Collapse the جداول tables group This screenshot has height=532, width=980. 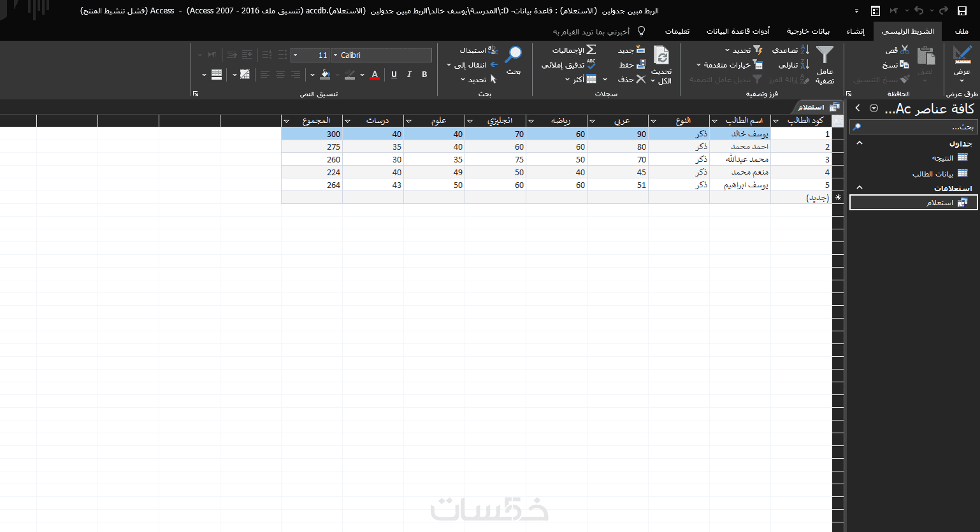860,143
